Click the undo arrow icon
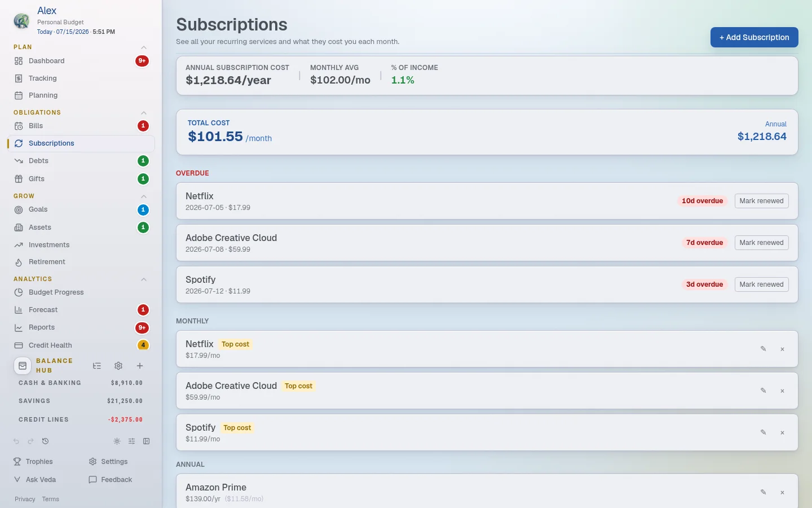 click(16, 441)
